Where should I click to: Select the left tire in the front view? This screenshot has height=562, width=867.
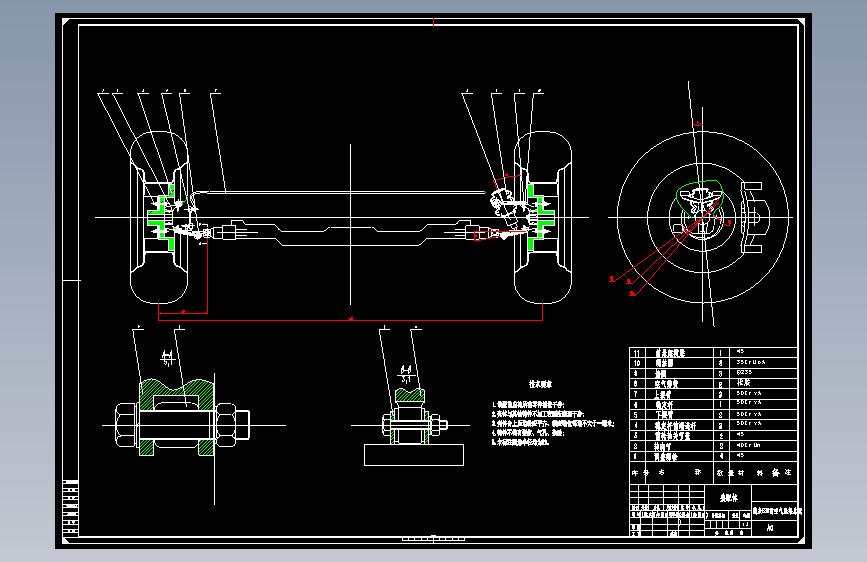click(x=159, y=217)
